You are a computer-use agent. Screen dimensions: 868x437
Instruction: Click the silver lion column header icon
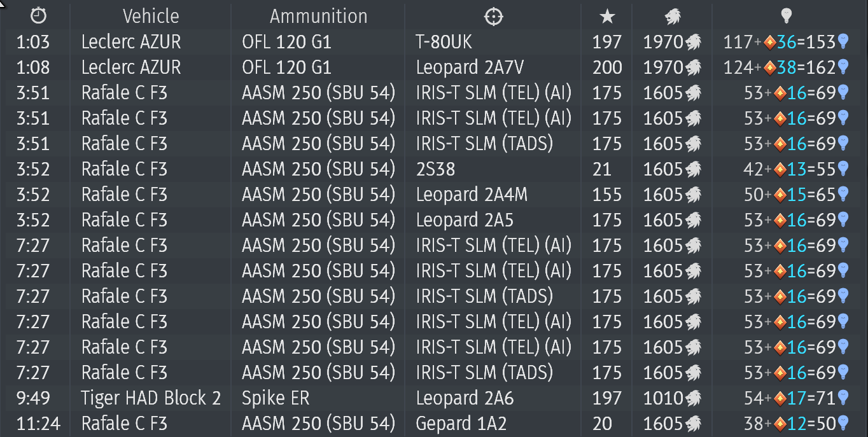[x=673, y=17]
